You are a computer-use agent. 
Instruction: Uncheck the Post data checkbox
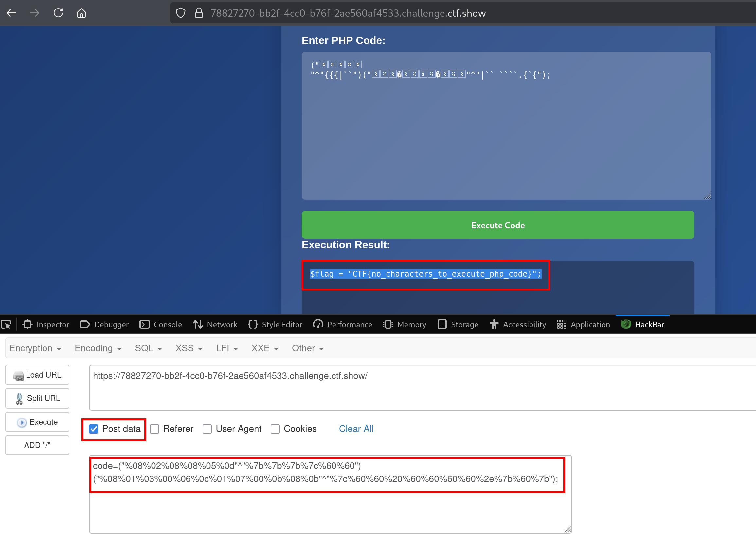point(94,429)
